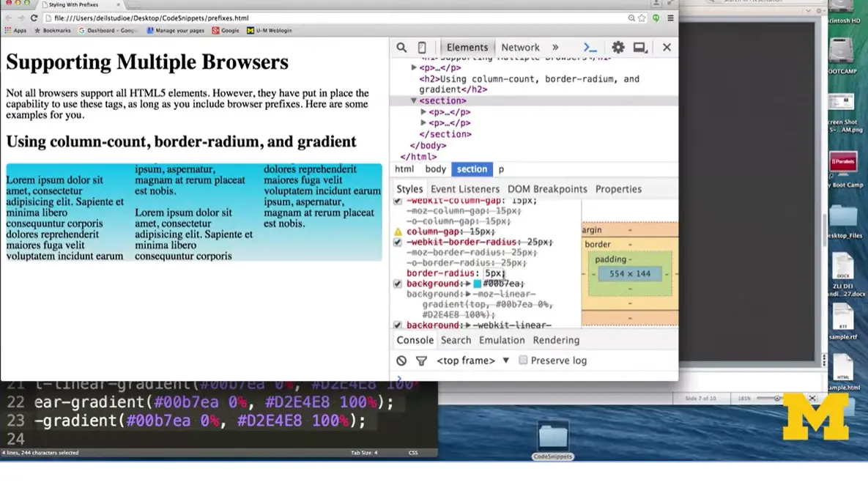Switch to the Network panel
Viewport: 868px width, 488px height.
(x=520, y=46)
